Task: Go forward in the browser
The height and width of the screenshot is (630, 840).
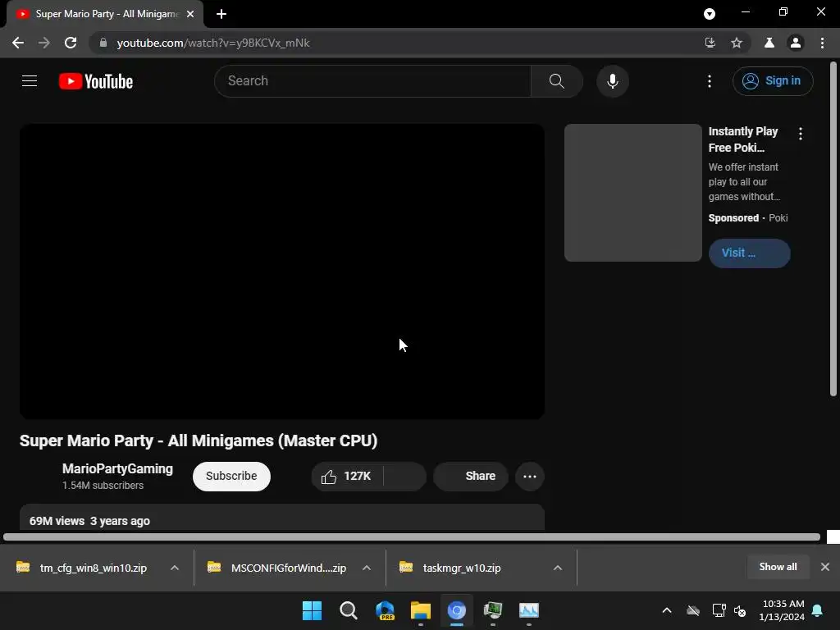Action: (44, 43)
